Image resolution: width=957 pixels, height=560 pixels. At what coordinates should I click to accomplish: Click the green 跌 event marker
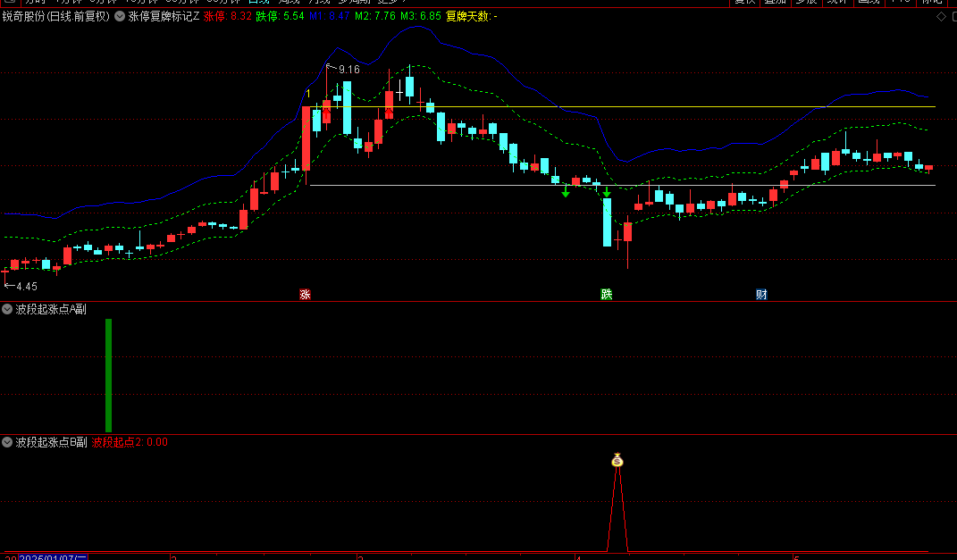click(x=606, y=295)
